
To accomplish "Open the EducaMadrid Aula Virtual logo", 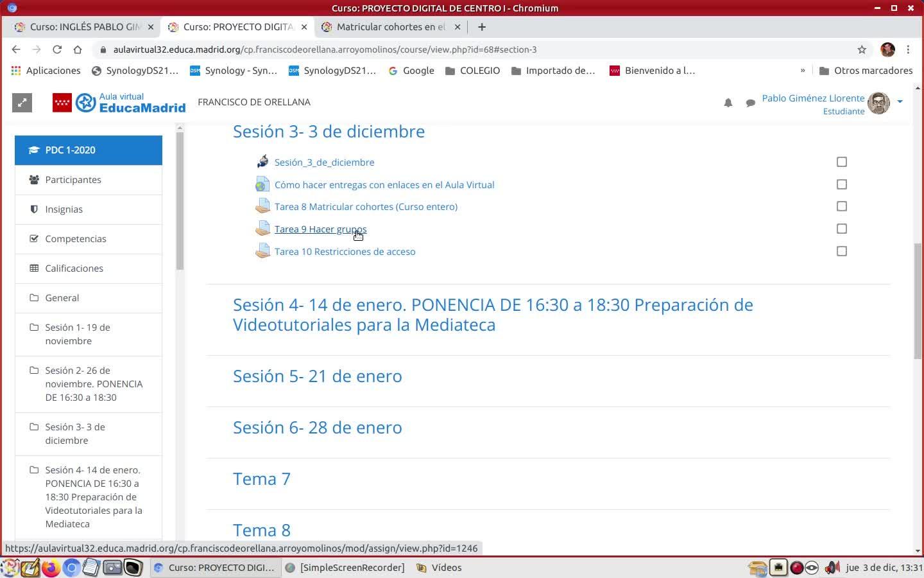I will 119,103.
